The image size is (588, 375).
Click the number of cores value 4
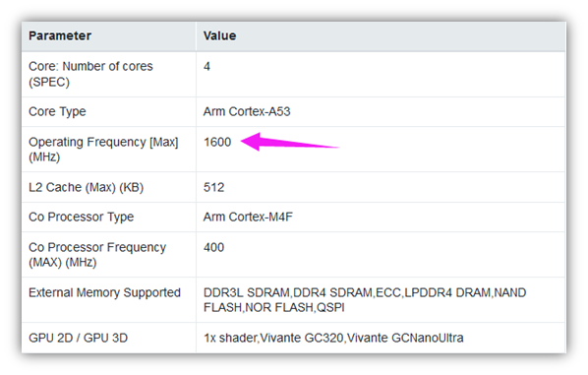coord(206,67)
